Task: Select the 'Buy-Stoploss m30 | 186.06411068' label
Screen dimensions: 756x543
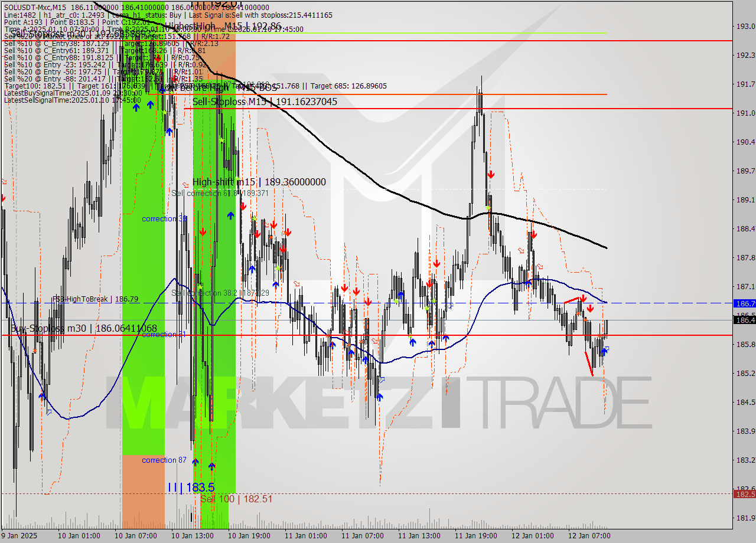Action: (84, 328)
